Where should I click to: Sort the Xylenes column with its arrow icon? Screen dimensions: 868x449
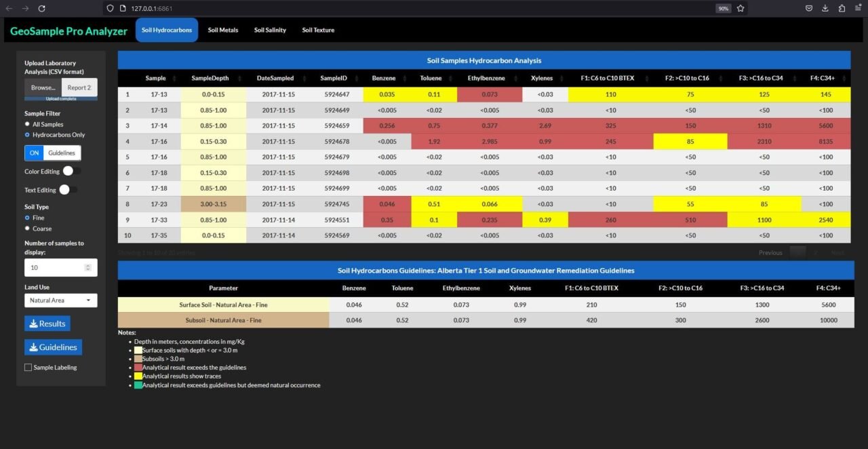[x=560, y=78]
